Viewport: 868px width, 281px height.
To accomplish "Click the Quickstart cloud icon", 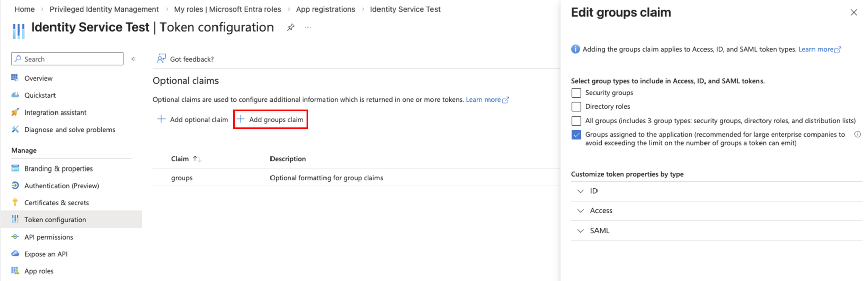I will pyautogui.click(x=15, y=95).
